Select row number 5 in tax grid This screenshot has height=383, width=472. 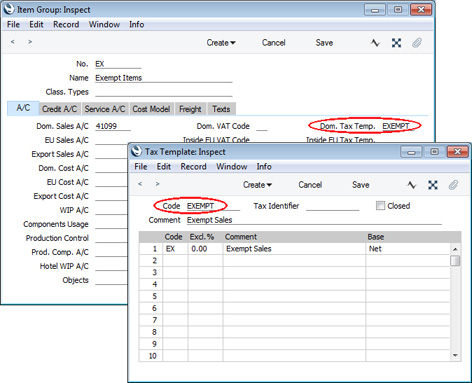click(x=151, y=296)
